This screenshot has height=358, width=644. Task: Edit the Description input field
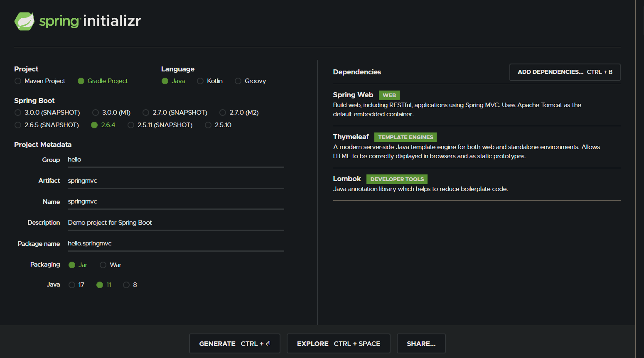(176, 223)
